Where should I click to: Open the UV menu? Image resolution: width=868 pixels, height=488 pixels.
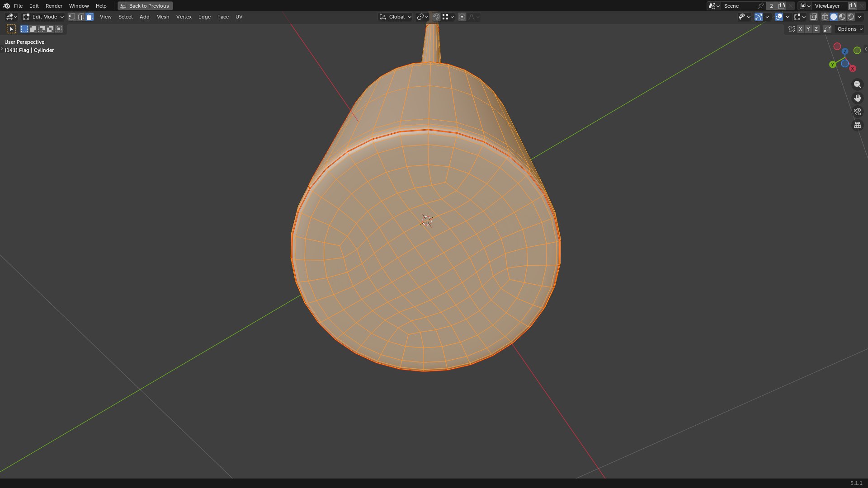coord(239,17)
